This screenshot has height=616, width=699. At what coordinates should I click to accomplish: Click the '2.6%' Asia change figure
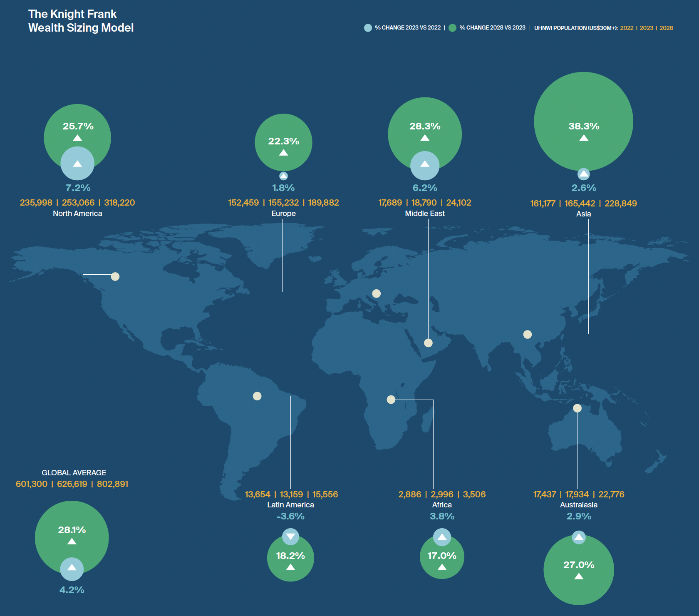(x=584, y=188)
